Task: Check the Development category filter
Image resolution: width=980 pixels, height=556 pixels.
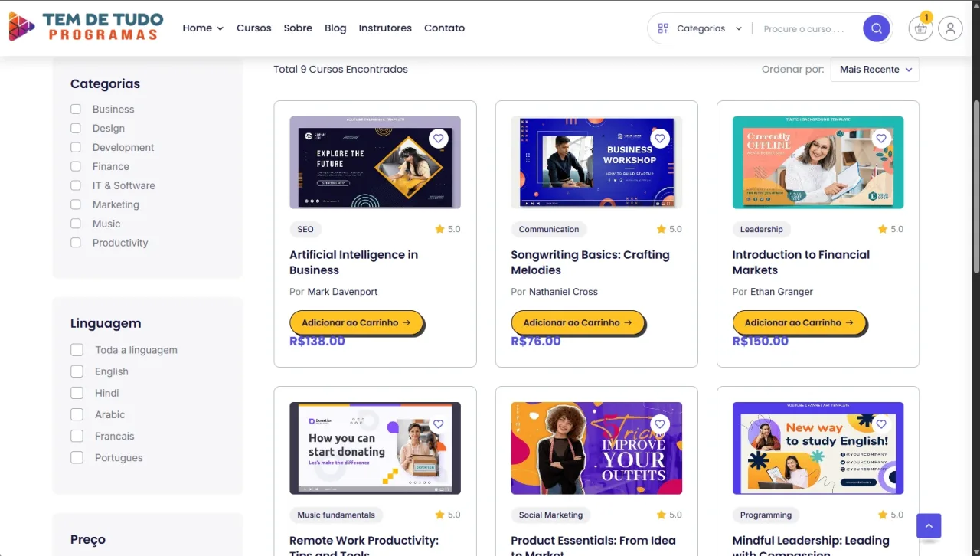Action: click(75, 147)
